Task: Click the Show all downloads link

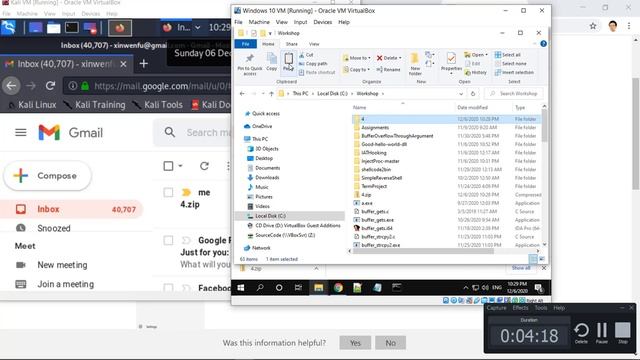Action: [x=521, y=268]
